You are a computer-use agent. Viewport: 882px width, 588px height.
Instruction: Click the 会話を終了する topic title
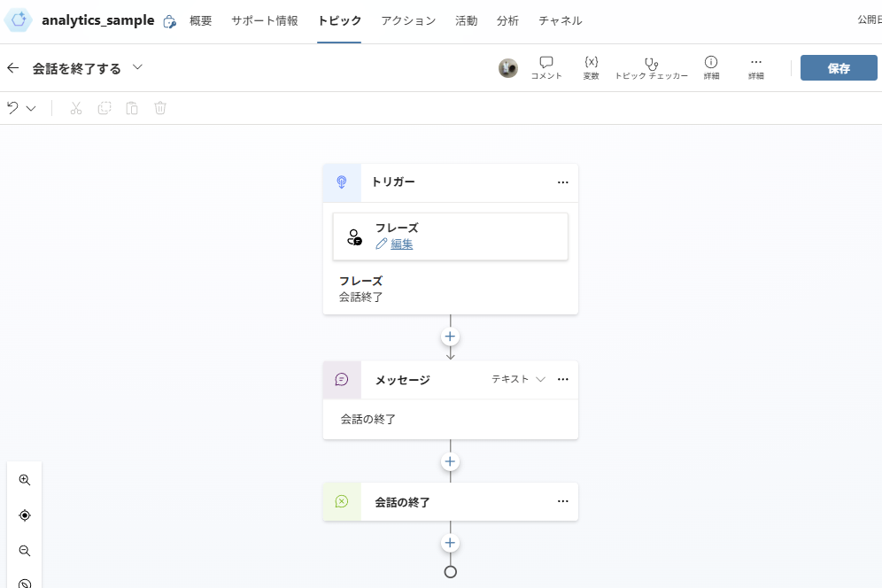pos(76,69)
